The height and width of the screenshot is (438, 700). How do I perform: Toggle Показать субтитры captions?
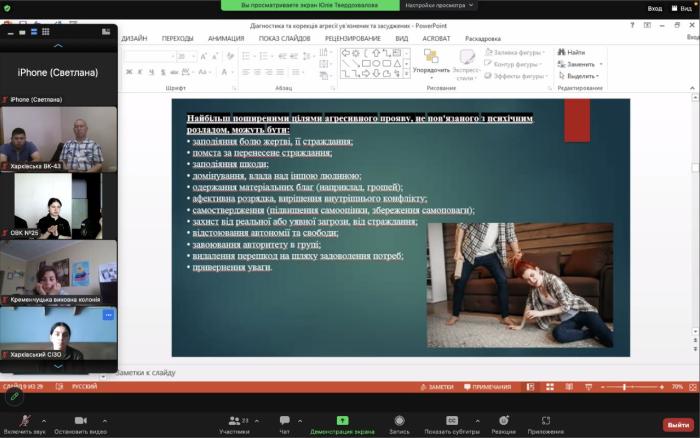tap(452, 420)
